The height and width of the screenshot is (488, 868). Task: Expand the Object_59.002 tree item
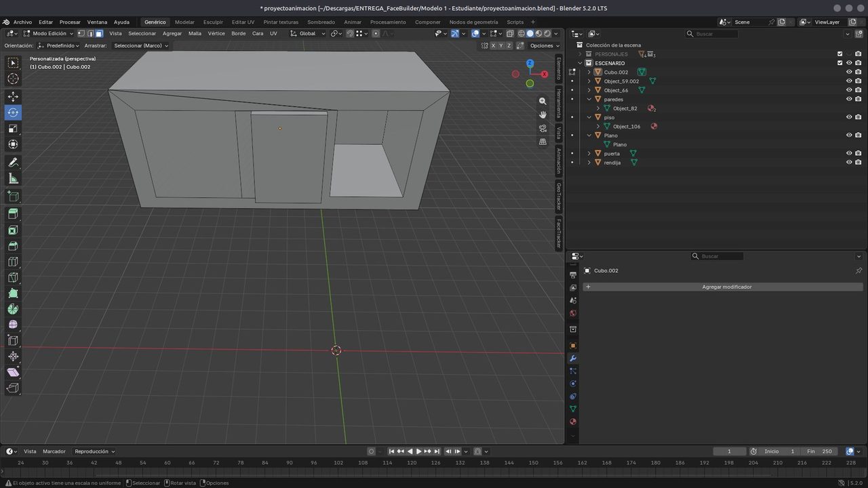tap(589, 81)
